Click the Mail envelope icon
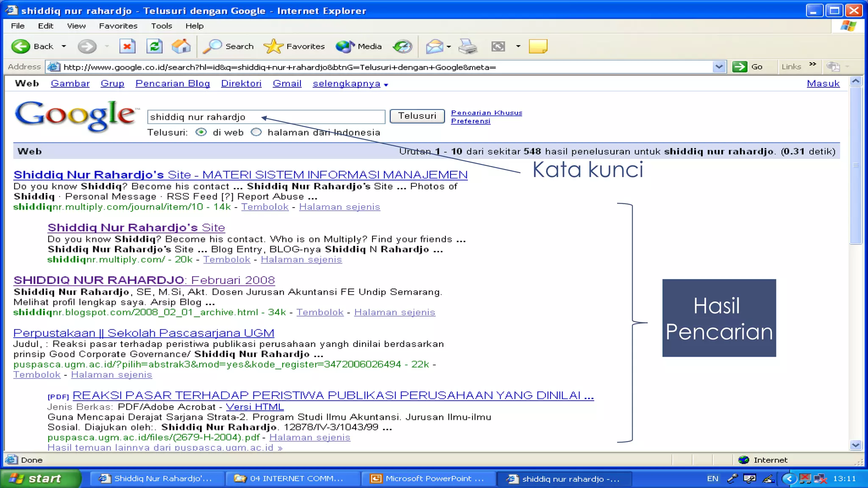Viewport: 868px width, 488px height. coord(434,46)
